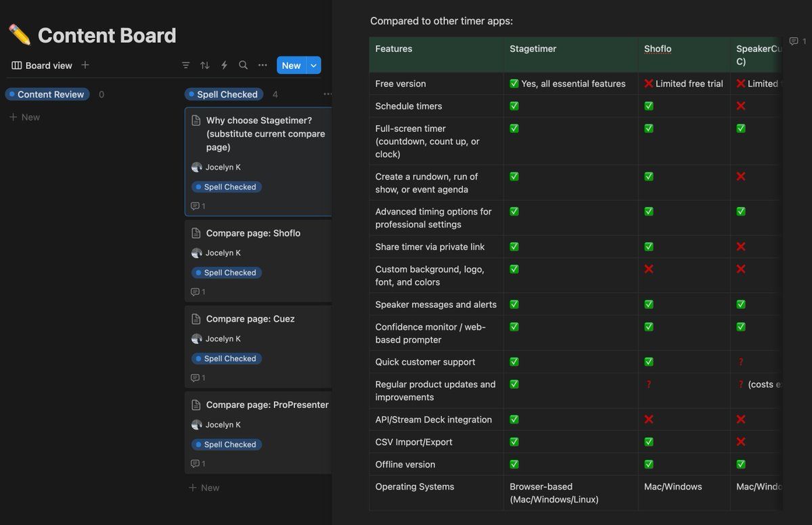812x525 pixels.
Task: Click 'Speaker messages and alerts' cell
Action: pos(436,304)
